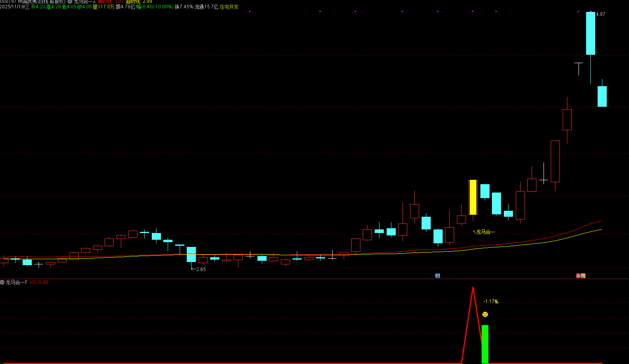Click the red 涨 marker icon
Image resolution: width=629 pixels, height=364 pixels.
578,276
